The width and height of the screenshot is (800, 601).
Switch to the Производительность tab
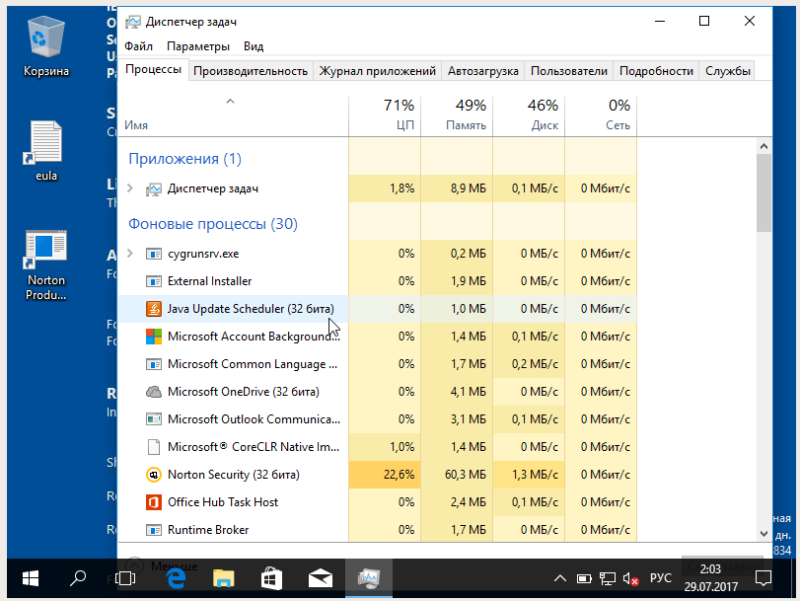coord(251,71)
